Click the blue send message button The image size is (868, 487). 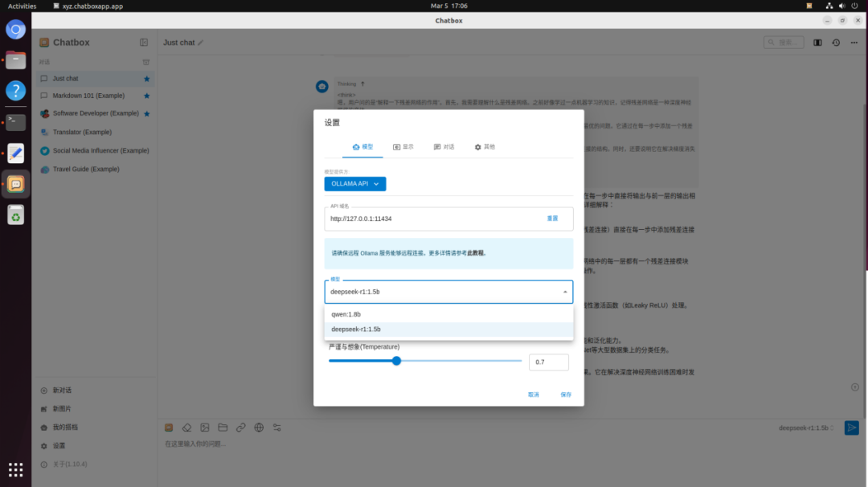(x=851, y=428)
